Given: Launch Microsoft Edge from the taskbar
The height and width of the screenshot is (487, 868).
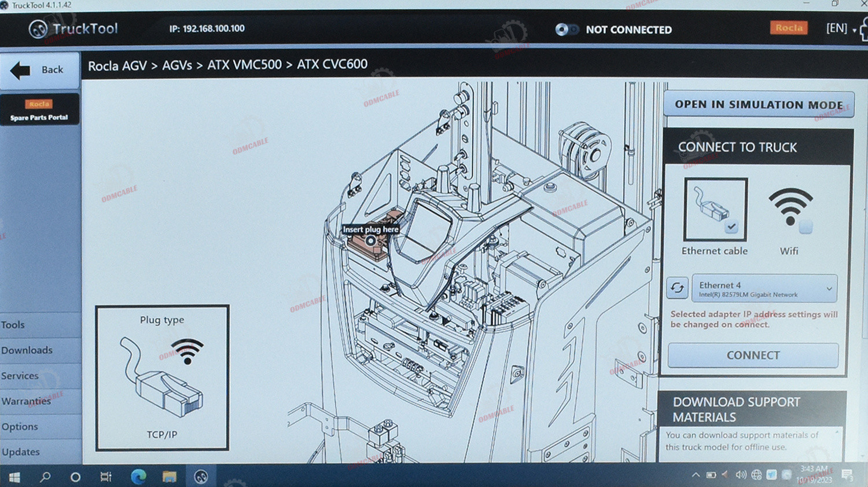Looking at the screenshot, I should (138, 477).
